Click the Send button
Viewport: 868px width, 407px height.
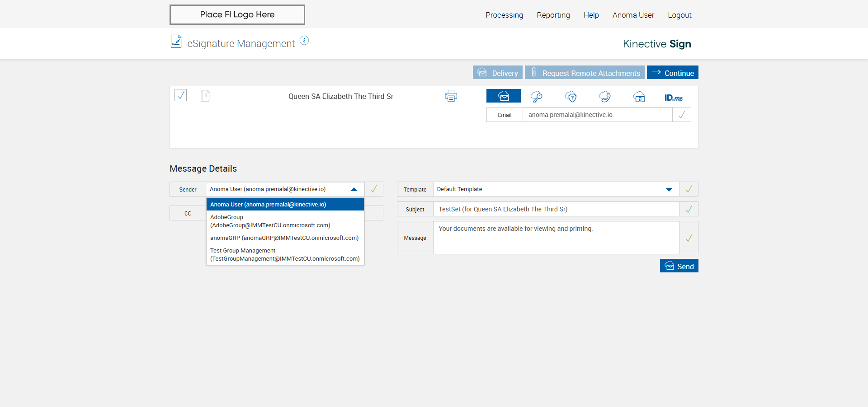tap(679, 266)
